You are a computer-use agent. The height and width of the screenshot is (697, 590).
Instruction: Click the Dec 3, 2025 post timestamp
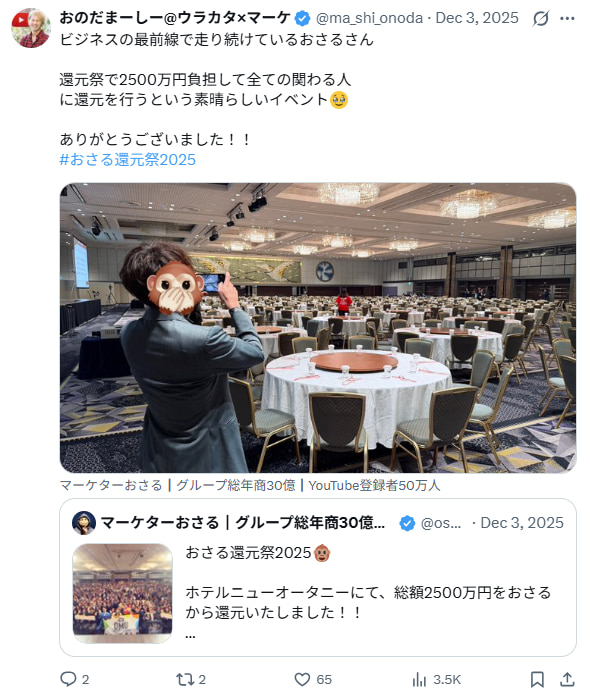(x=477, y=18)
